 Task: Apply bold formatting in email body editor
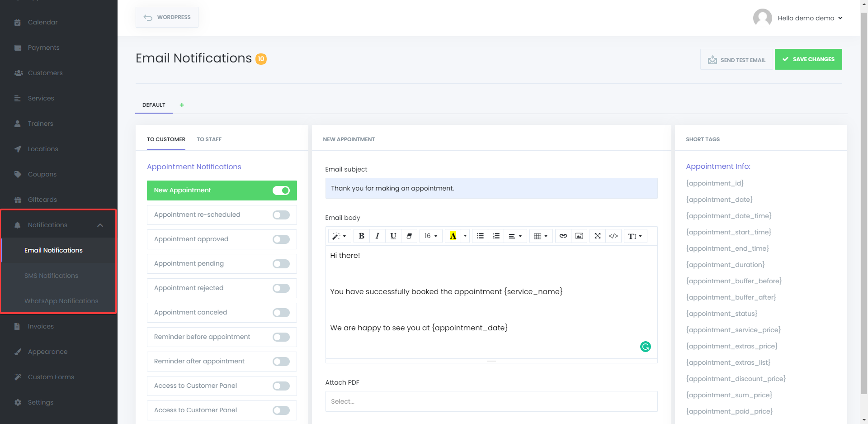pos(361,236)
